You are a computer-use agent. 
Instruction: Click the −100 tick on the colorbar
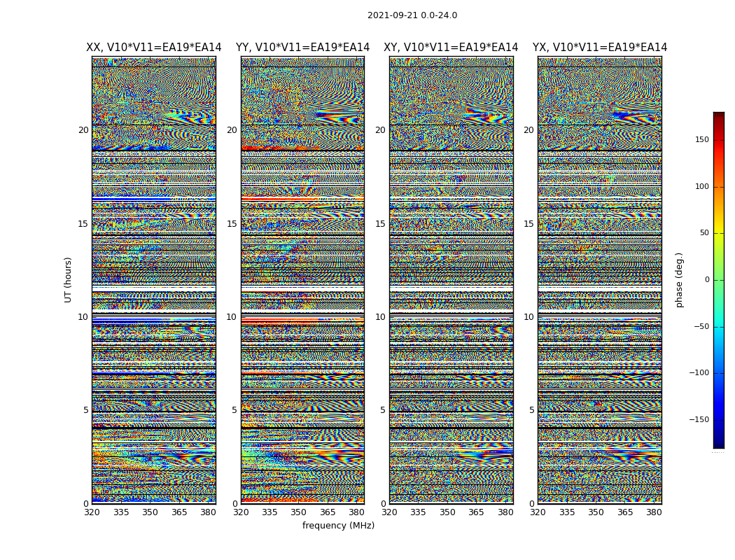tap(699, 372)
